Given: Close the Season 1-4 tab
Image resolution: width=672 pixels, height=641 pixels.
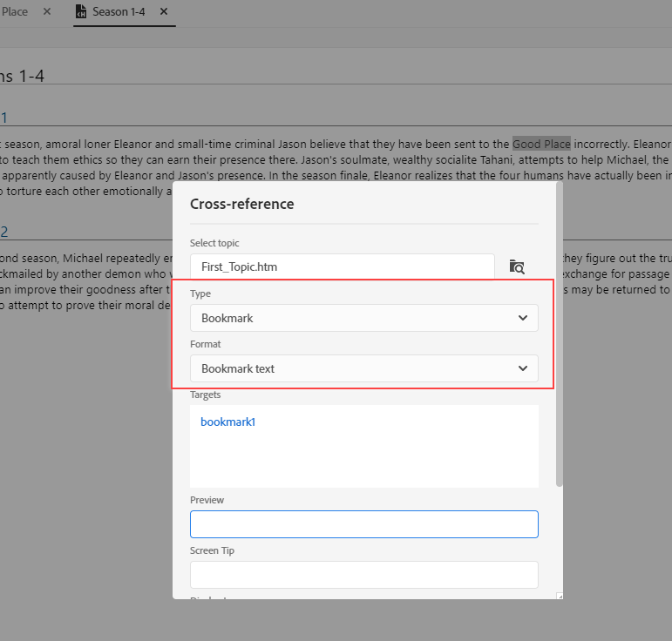Looking at the screenshot, I should (164, 11).
